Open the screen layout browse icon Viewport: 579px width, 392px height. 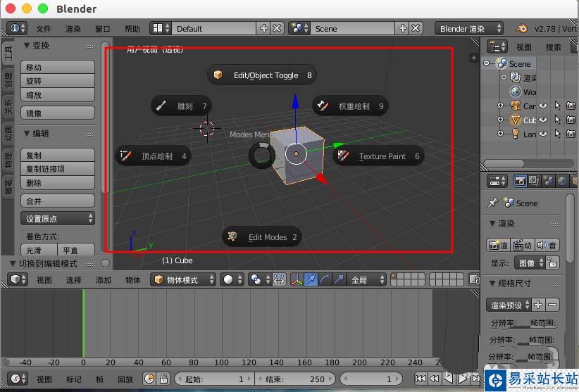[x=161, y=28]
